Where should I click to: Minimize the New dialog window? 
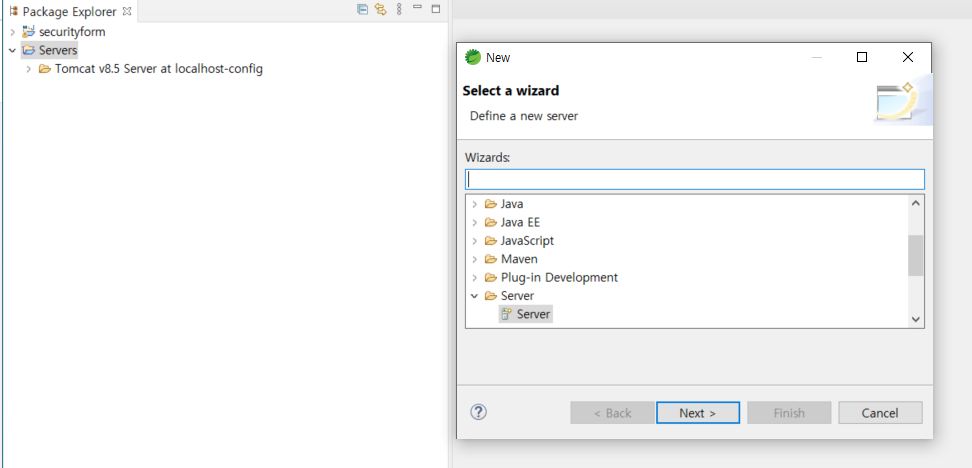[817, 57]
